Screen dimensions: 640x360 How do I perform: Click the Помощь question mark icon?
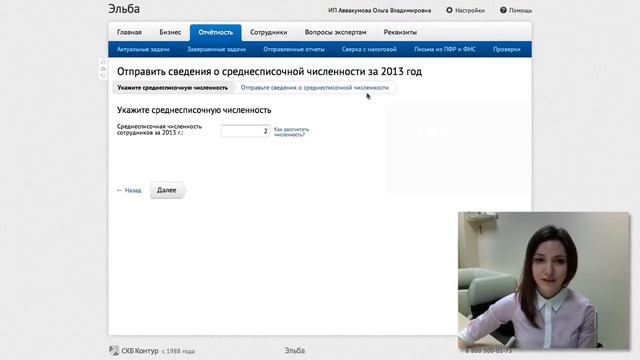(x=503, y=10)
